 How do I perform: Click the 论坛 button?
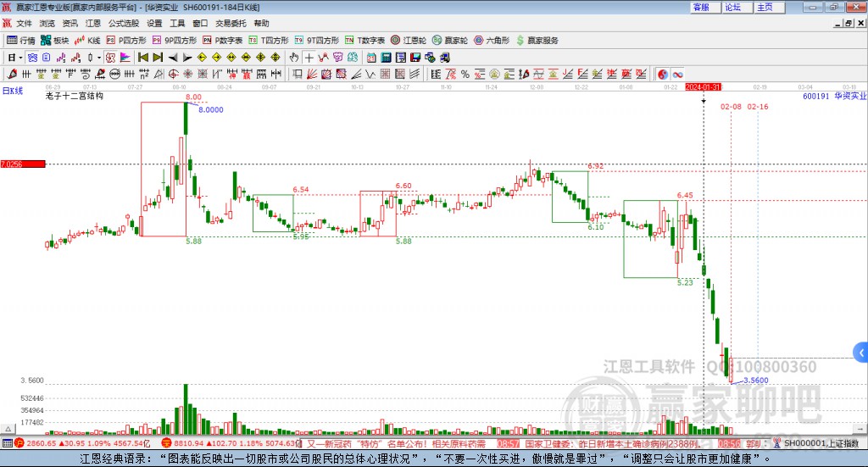click(x=737, y=7)
